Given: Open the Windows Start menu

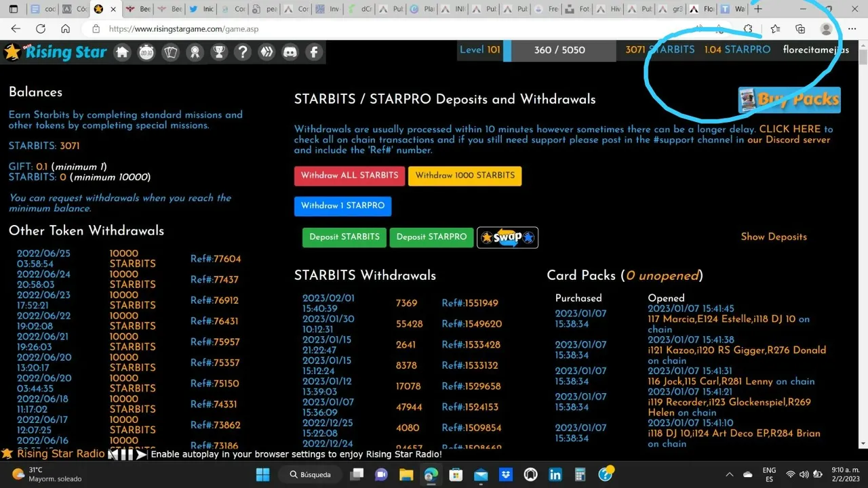Looking at the screenshot, I should [x=262, y=474].
